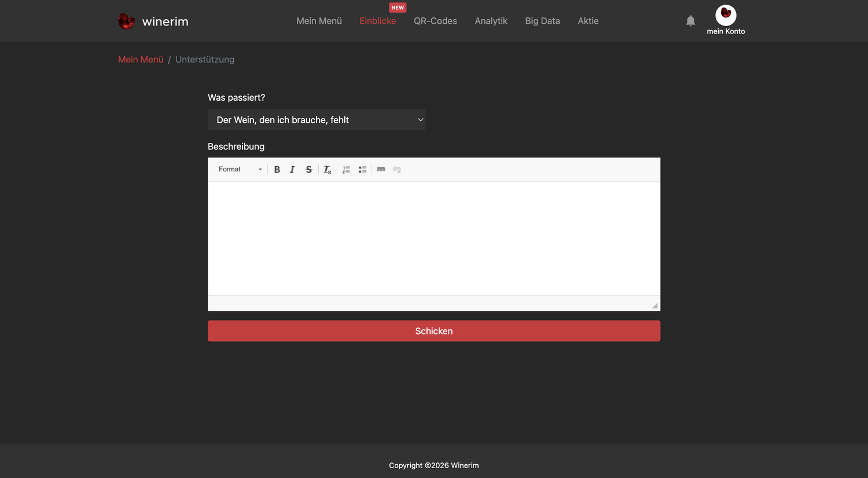Open the notifications bell

[x=690, y=21]
